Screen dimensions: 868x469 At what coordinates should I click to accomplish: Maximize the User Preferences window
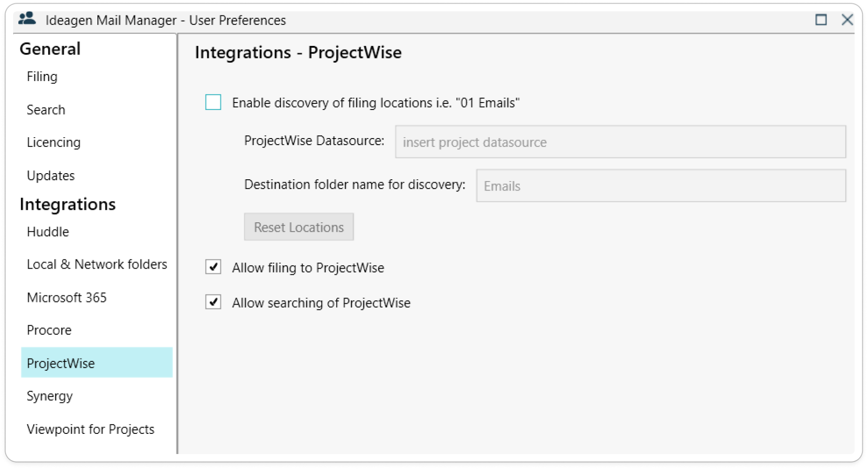(821, 20)
